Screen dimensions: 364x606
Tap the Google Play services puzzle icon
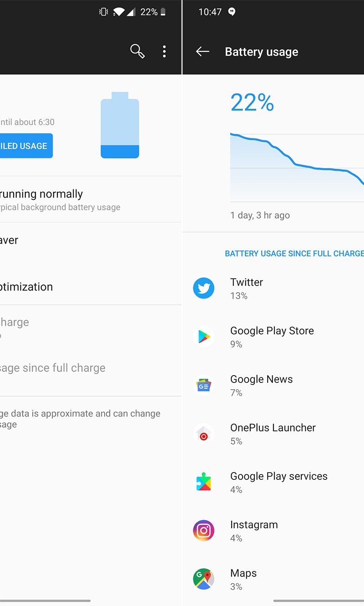click(203, 482)
